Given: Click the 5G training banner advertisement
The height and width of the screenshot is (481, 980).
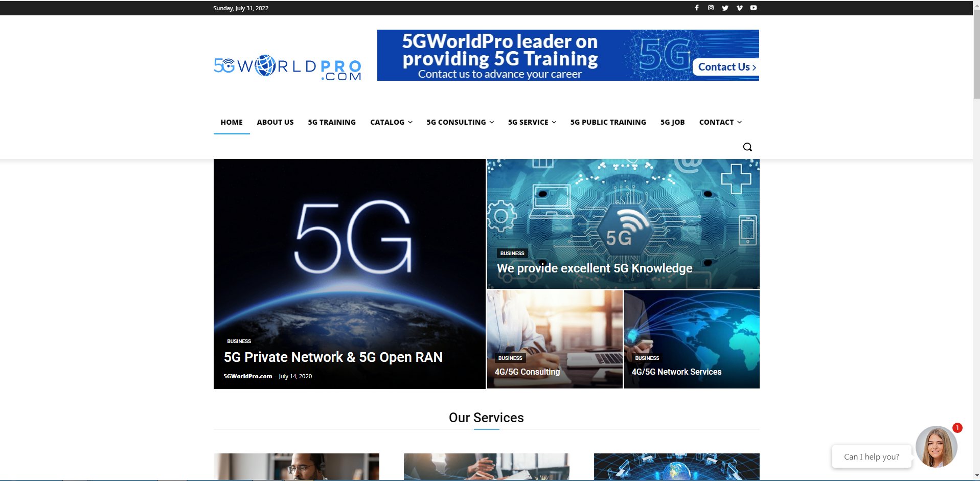Looking at the screenshot, I should click(x=568, y=55).
